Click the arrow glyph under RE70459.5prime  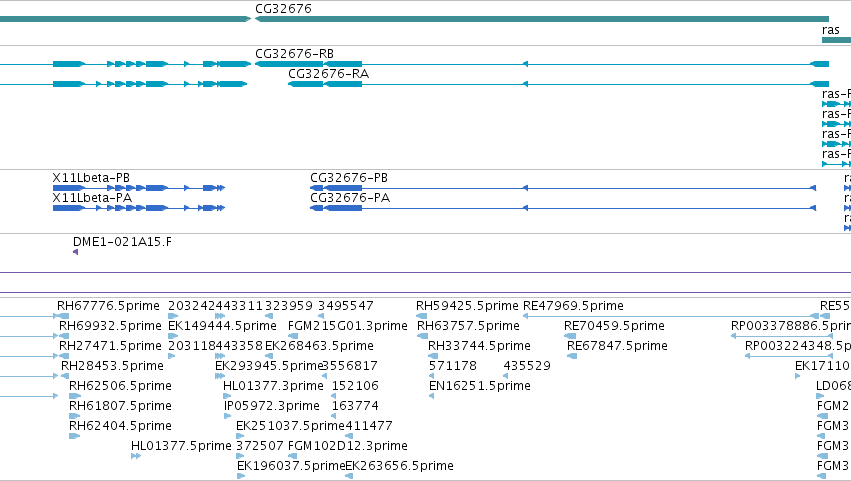[570, 336]
